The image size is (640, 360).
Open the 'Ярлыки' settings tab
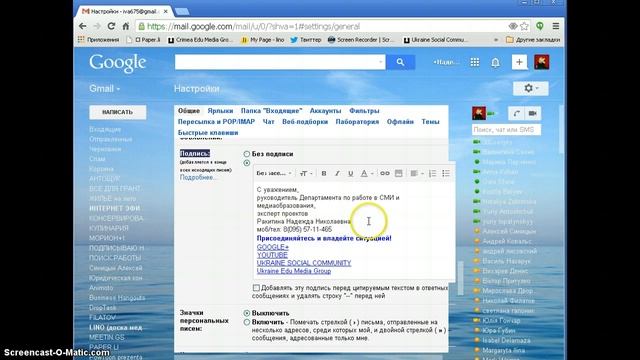[220, 111]
